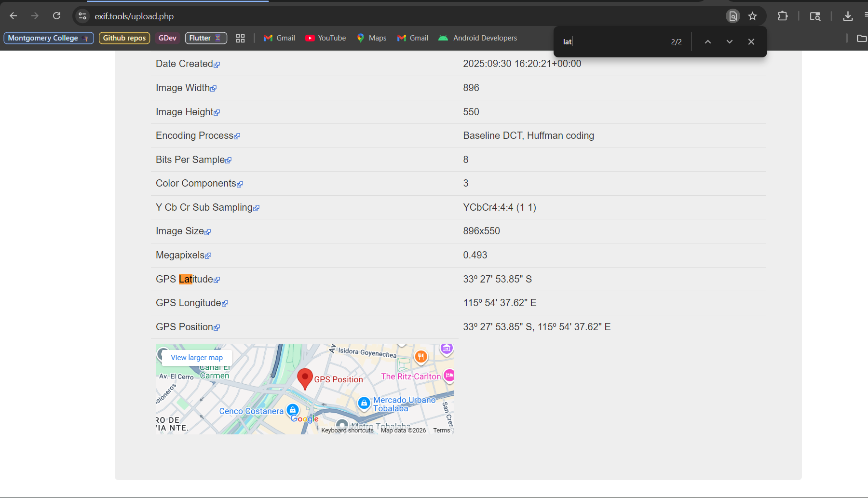Select the value Baseline DCT, Huffman coding

529,135
